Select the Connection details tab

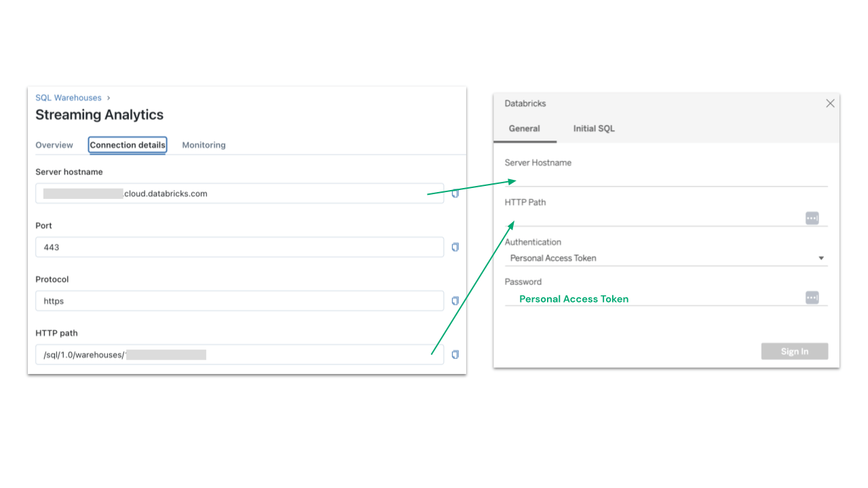(x=128, y=145)
